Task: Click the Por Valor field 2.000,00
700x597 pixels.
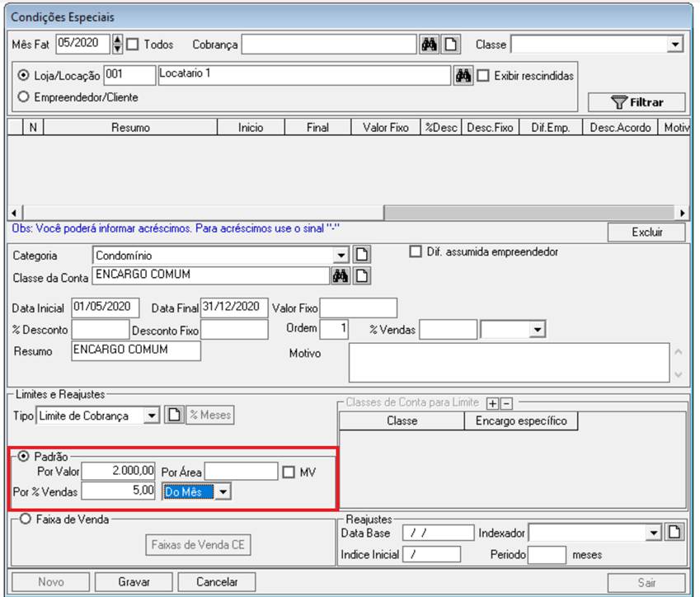Action: 118,471
